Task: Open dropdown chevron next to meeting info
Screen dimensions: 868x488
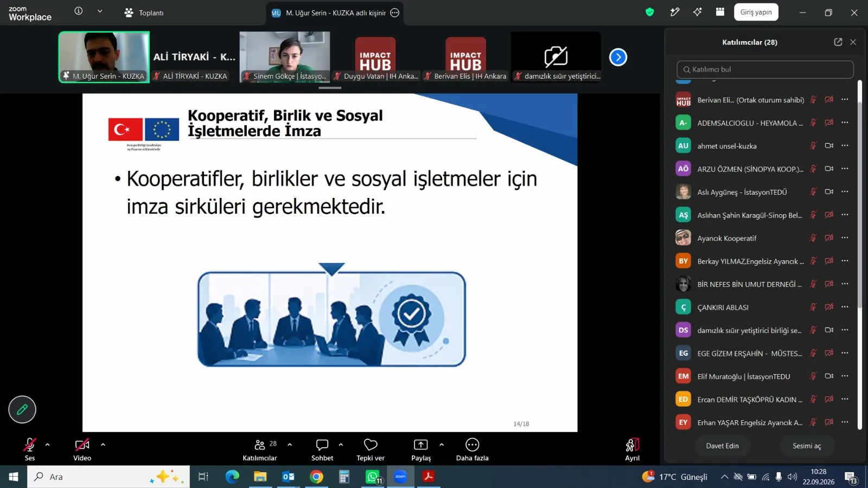Action: click(100, 11)
